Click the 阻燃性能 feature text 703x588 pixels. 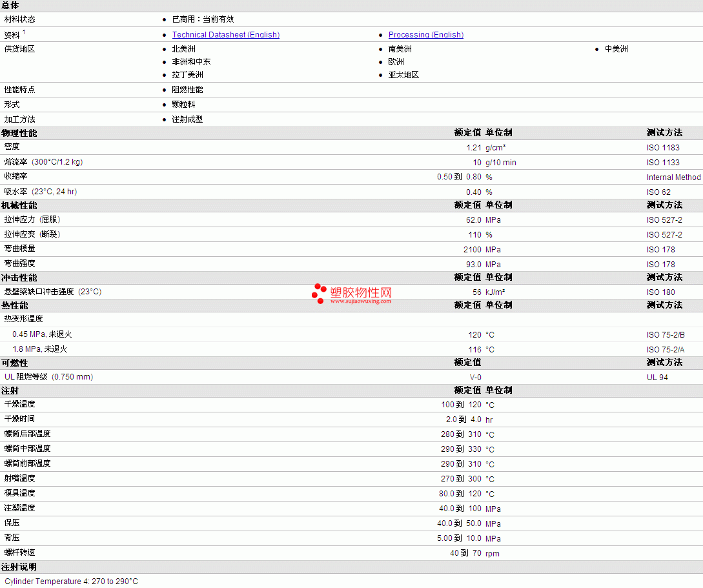[x=187, y=90]
